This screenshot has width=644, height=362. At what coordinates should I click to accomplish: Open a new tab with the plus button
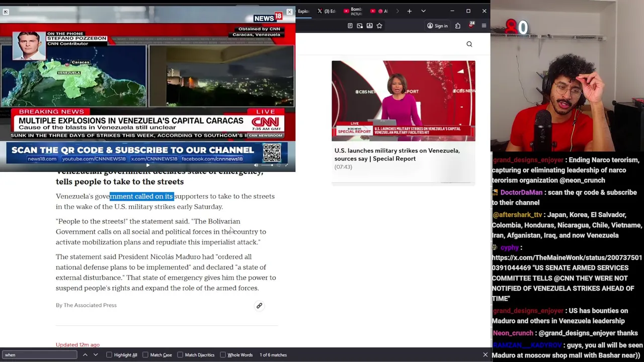(x=410, y=11)
